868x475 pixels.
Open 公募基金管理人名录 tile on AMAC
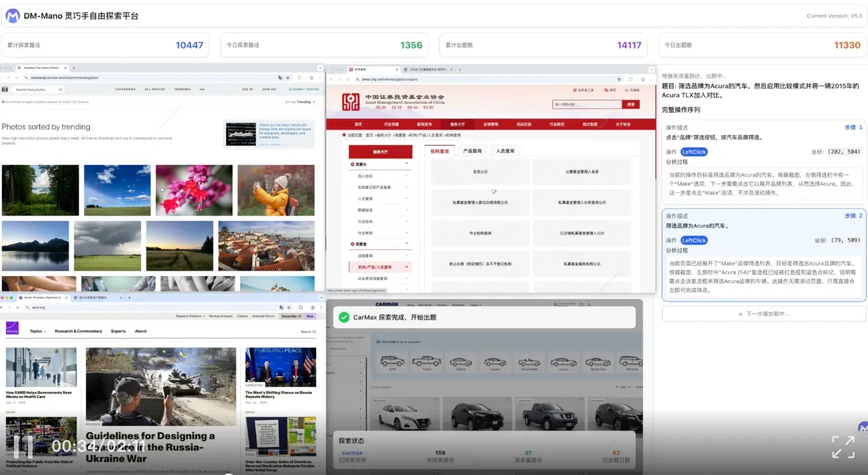(x=582, y=172)
